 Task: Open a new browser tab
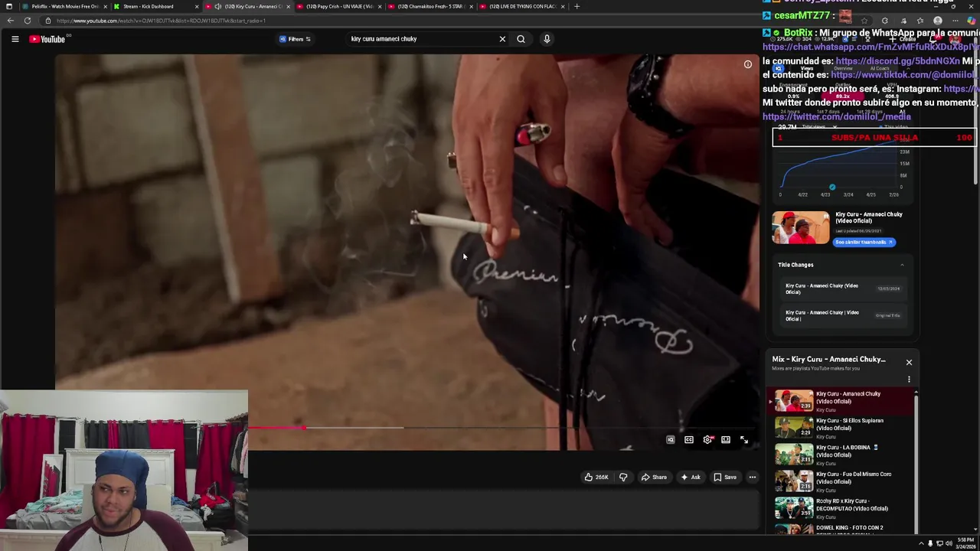point(577,6)
